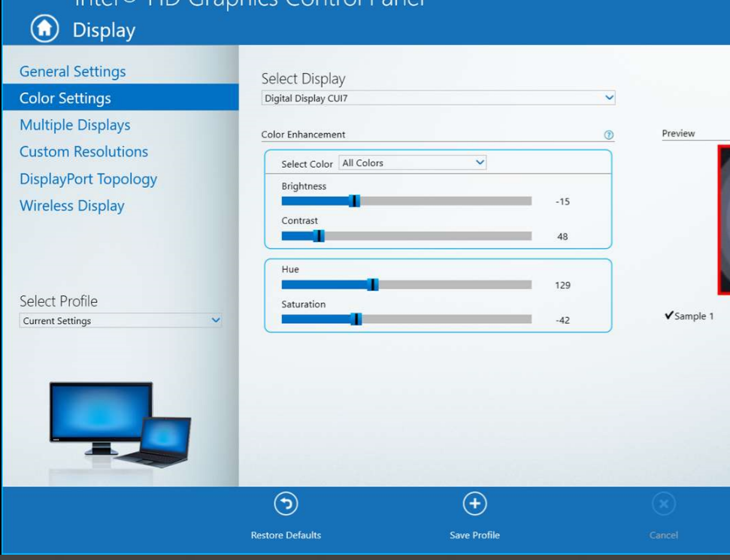Open DisplayPort Topology section
Screen dimensions: 730x560
[89, 179]
